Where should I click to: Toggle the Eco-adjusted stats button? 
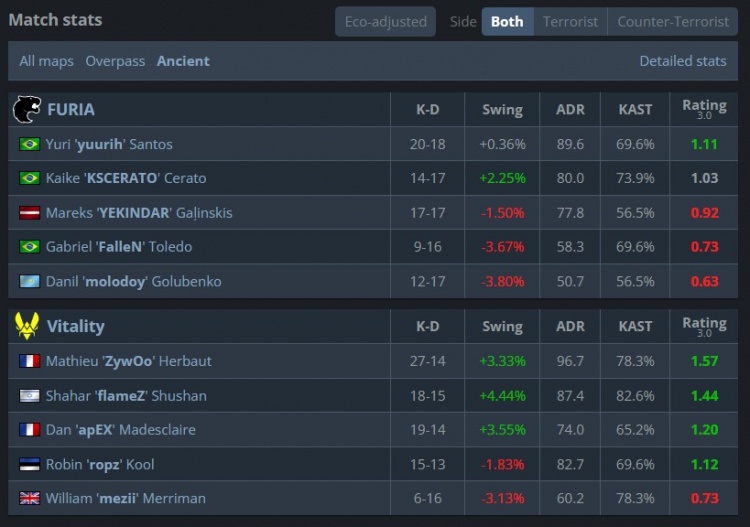click(x=385, y=21)
